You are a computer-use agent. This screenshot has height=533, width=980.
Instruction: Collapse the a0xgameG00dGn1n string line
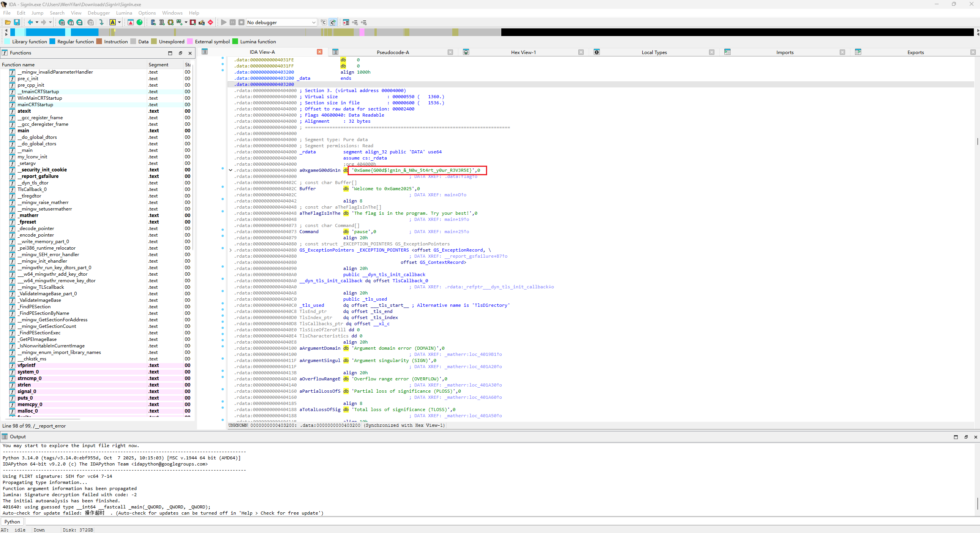click(231, 170)
